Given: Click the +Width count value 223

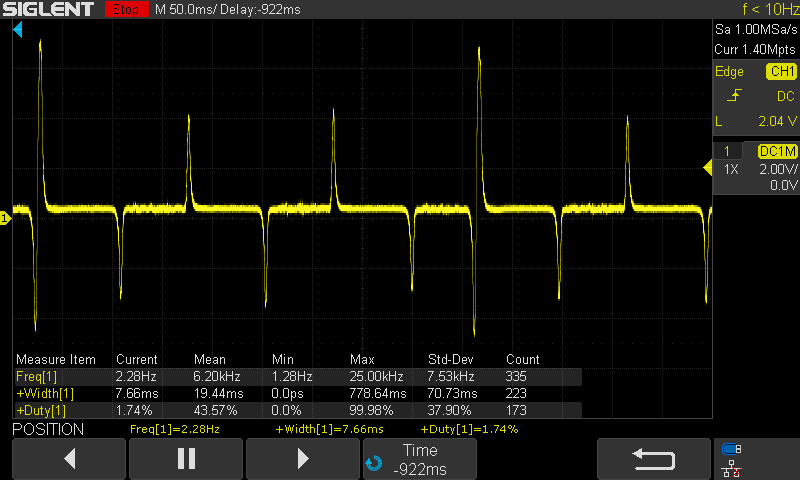Looking at the screenshot, I should point(516,394).
